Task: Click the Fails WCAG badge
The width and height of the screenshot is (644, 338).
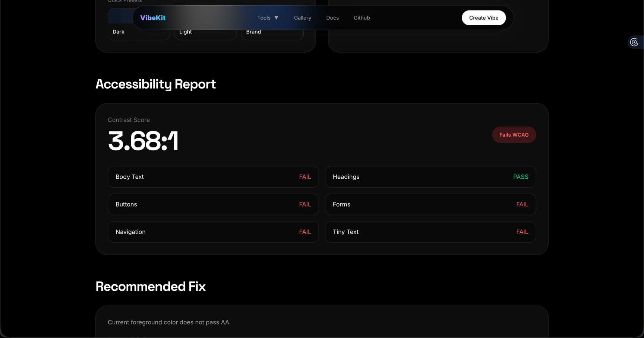Action: [514, 135]
